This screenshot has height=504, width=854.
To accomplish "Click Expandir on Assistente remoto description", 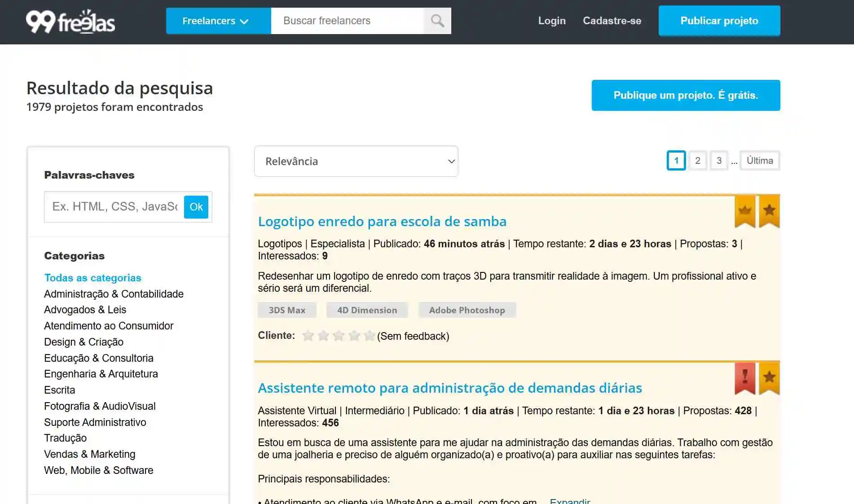I will coord(570,501).
